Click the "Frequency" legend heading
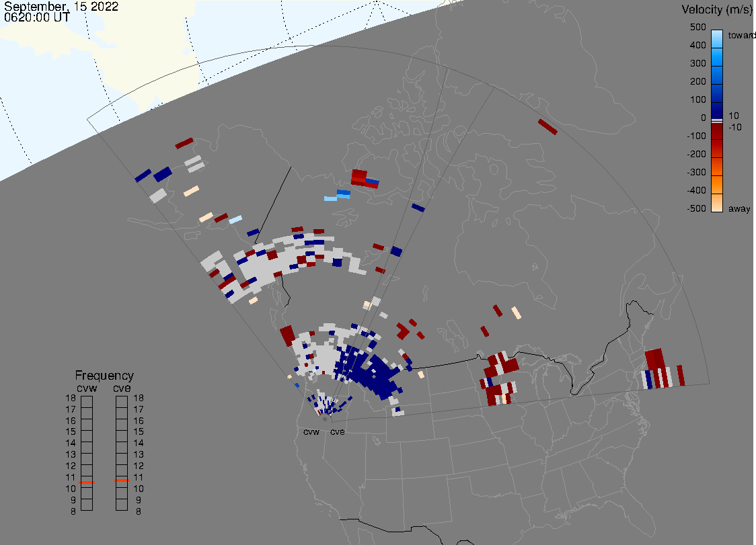This screenshot has height=545, width=756. click(x=104, y=376)
